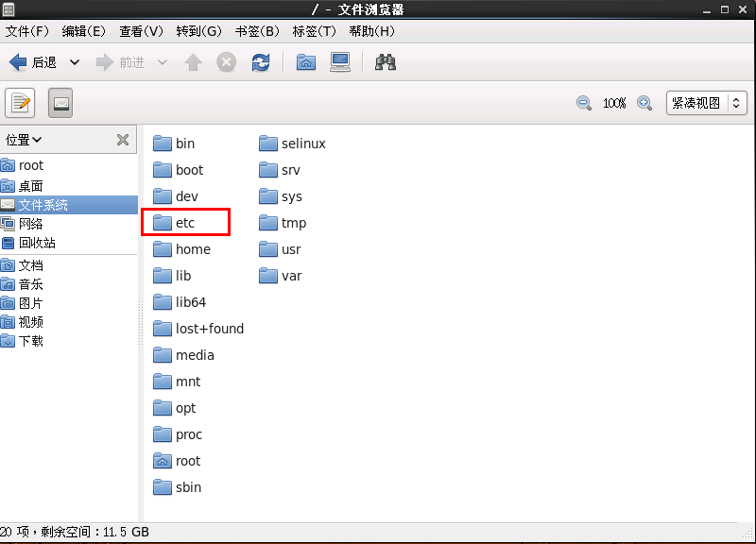Toggle the editable location bar

[20, 103]
